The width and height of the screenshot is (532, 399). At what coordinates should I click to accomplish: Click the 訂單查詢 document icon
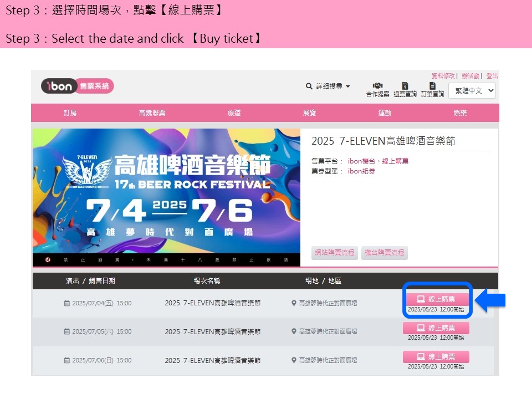click(432, 85)
